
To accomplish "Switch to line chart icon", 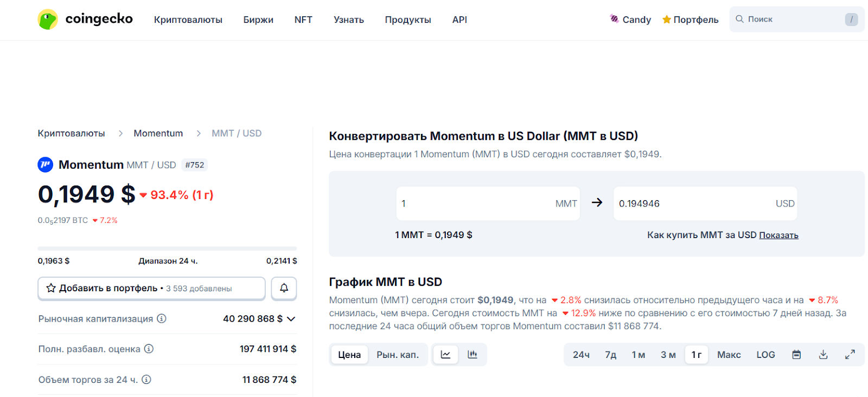I will (x=445, y=355).
